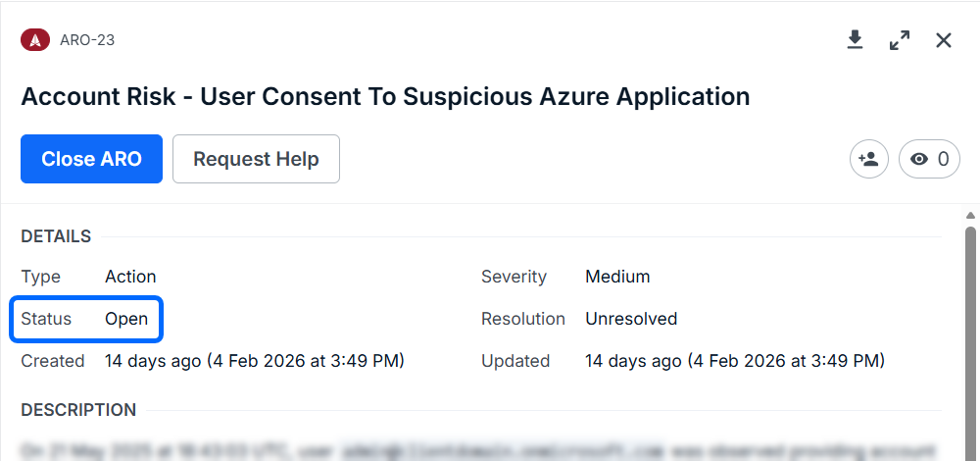This screenshot has height=461, width=980.
Task: Click the Type value Action
Action: coord(130,277)
